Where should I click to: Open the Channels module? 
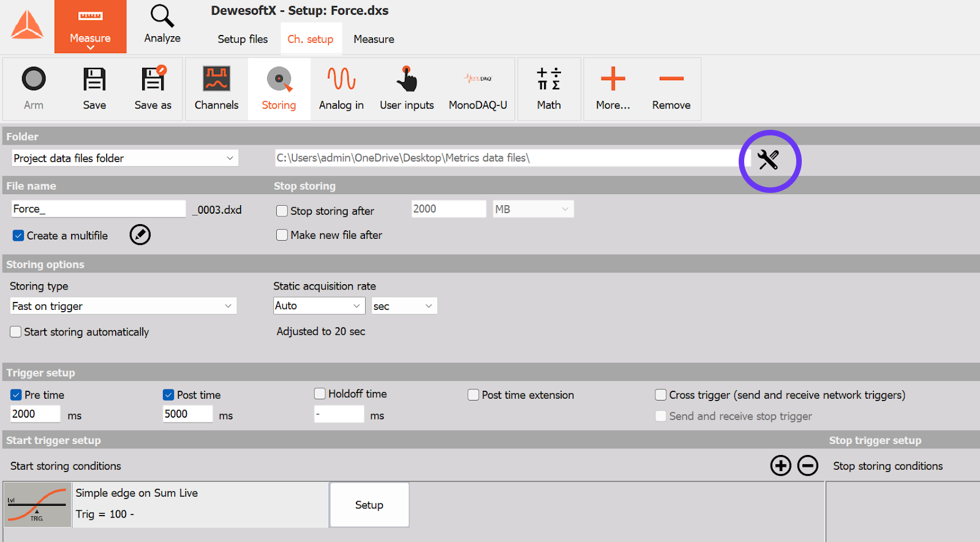point(216,89)
